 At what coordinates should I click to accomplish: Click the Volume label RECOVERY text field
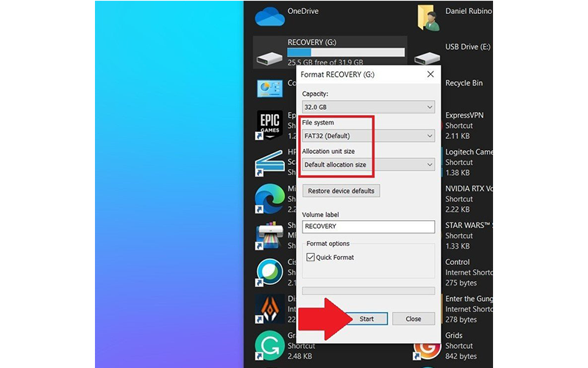(368, 227)
